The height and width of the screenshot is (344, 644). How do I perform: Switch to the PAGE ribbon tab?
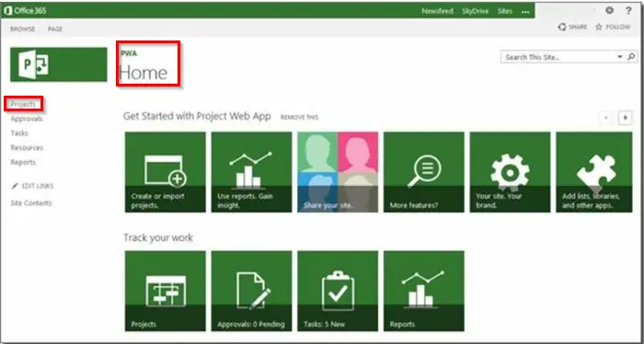coord(55,29)
